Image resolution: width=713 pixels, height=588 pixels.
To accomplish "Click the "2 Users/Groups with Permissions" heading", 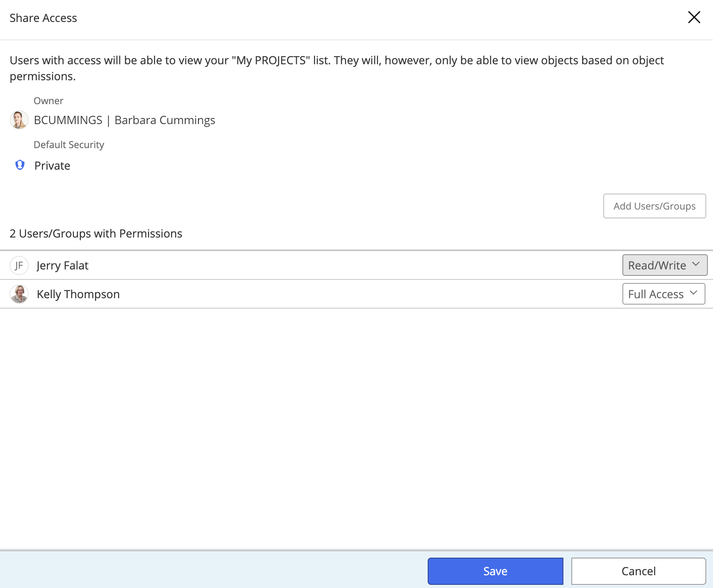I will tap(96, 234).
